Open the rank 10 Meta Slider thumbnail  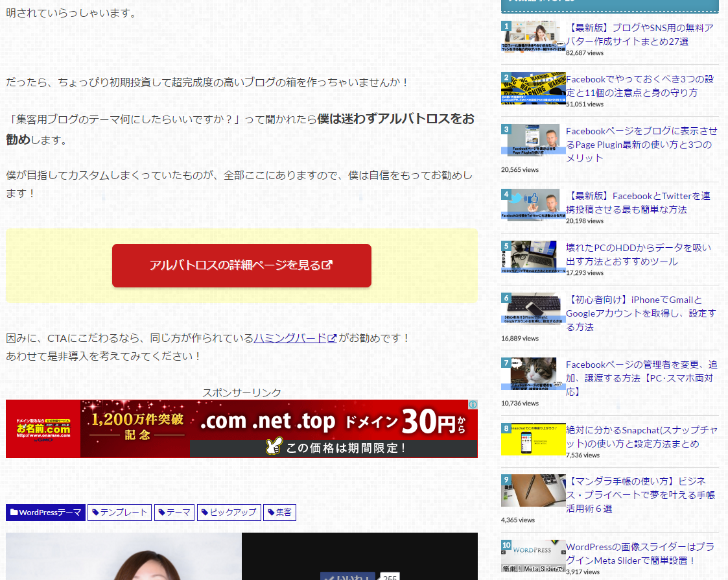click(533, 556)
